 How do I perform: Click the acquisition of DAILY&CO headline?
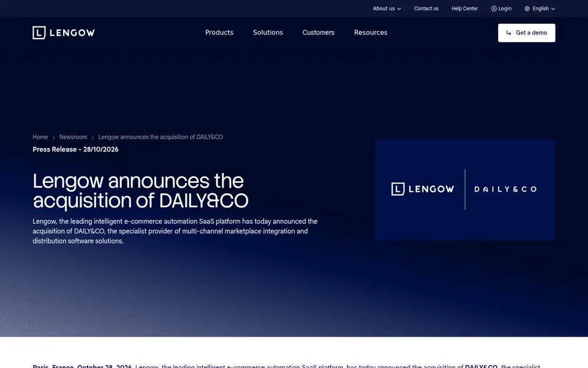(x=140, y=191)
